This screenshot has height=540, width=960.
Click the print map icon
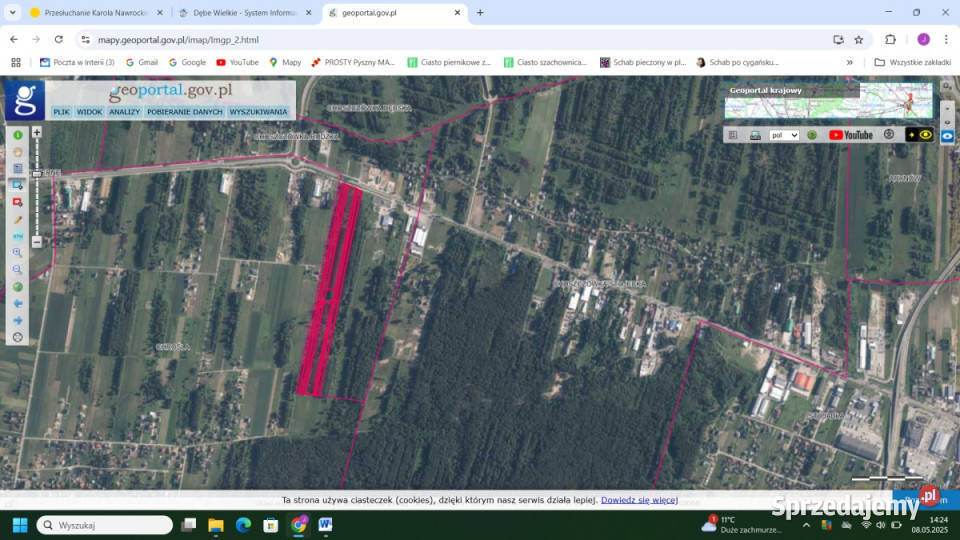point(755,135)
